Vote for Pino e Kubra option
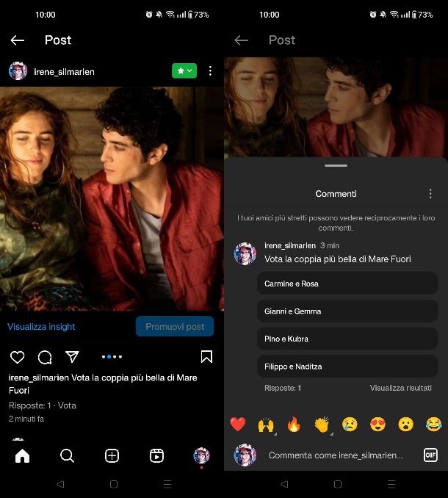This screenshot has height=498, width=448. 347,339
